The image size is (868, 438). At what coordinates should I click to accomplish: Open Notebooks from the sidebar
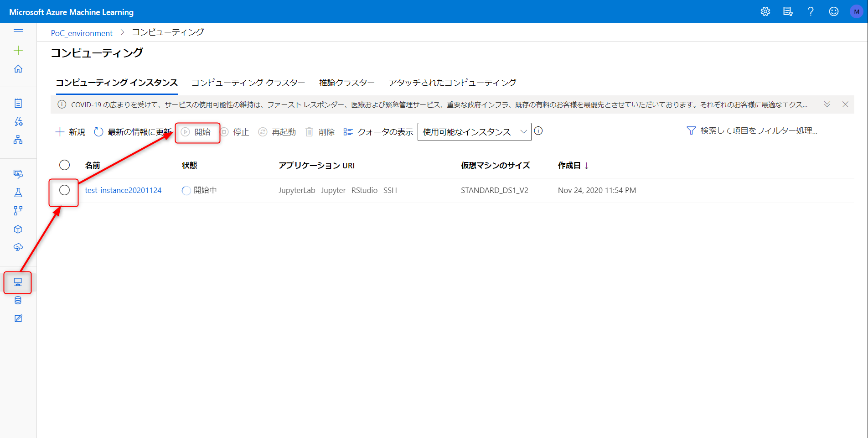[x=18, y=103]
